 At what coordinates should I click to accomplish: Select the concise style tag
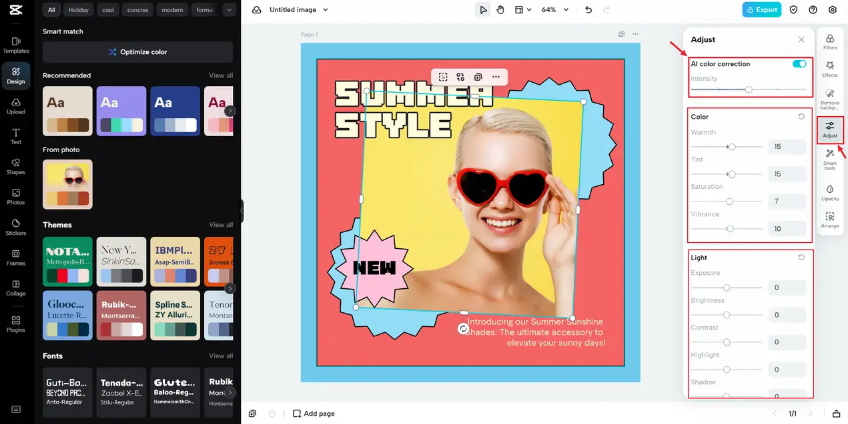(137, 10)
